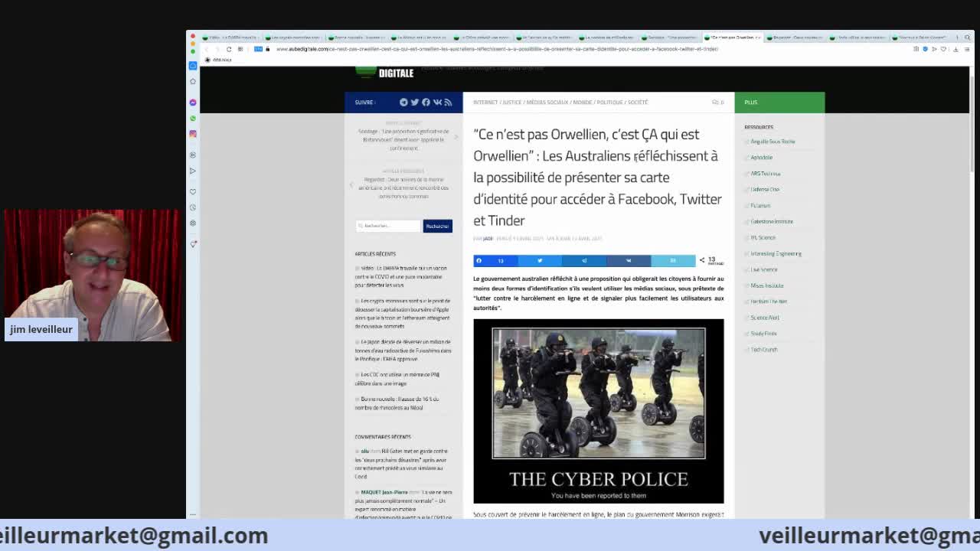Open bookmarks heart in Opera sidebar
The height and width of the screenshot is (551, 980).
[193, 191]
